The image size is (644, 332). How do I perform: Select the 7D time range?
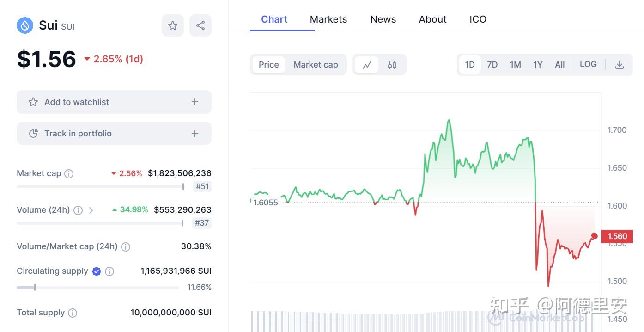click(492, 65)
